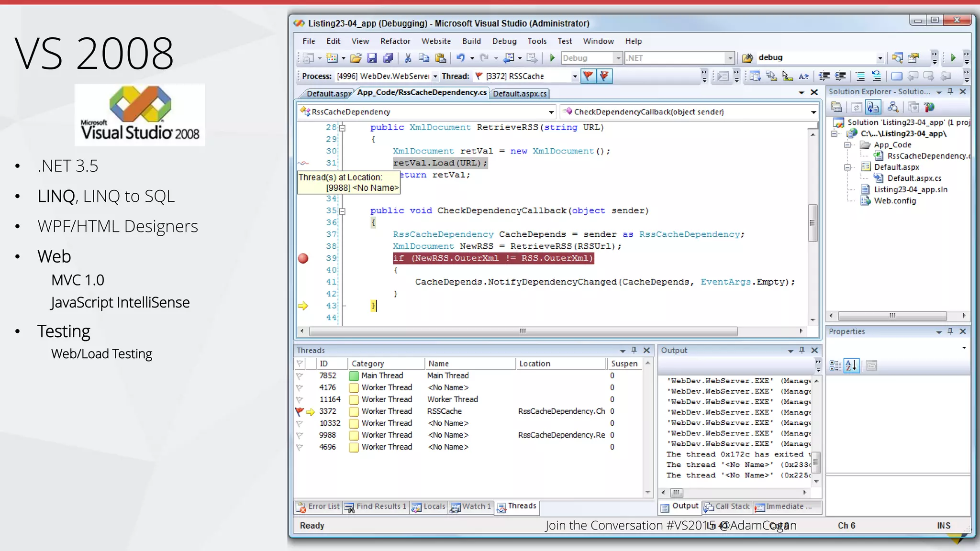Collapse the RetrieveRSS method outline at line 28

tap(342, 128)
